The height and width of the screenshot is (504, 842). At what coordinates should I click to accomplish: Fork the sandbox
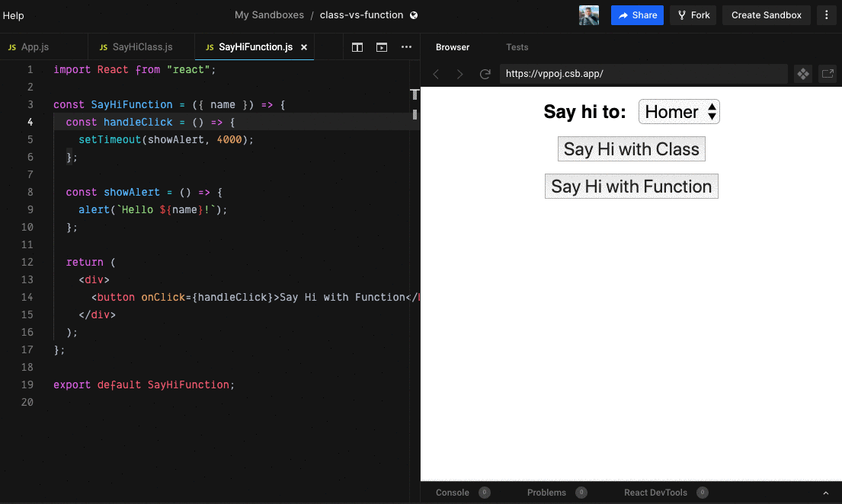693,14
